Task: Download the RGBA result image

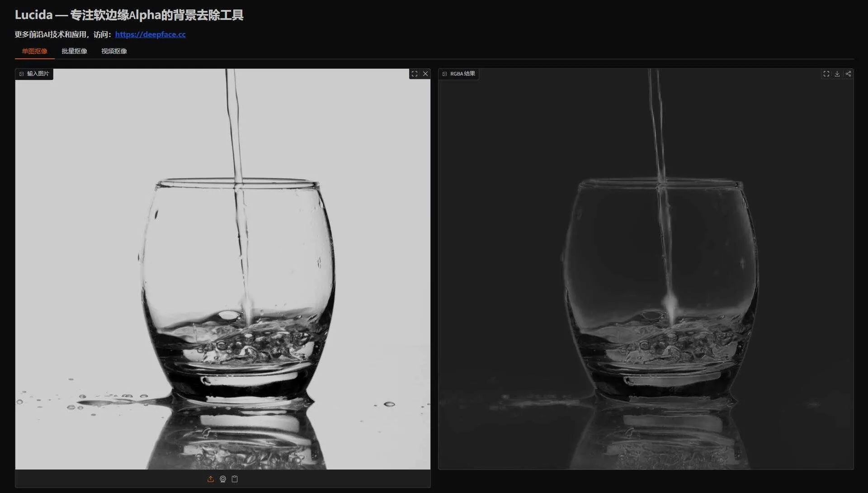Action: 837,74
